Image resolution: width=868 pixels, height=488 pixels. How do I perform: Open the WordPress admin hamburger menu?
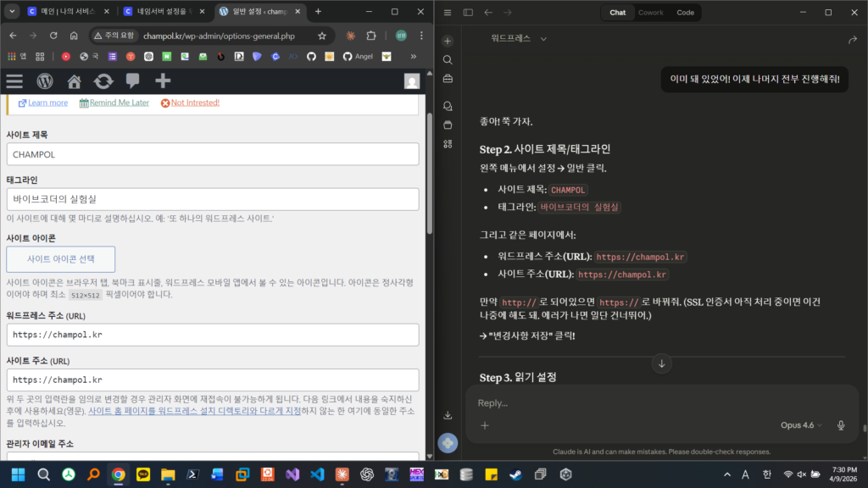(14, 81)
